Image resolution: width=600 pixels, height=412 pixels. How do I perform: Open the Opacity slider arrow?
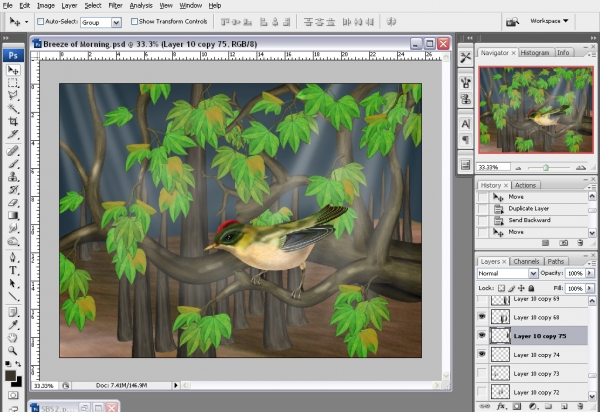point(590,273)
